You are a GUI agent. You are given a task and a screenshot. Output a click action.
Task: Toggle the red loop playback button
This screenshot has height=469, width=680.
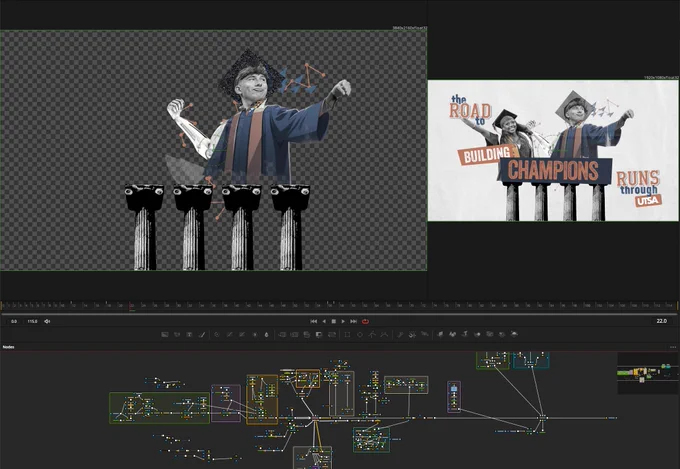click(x=365, y=321)
